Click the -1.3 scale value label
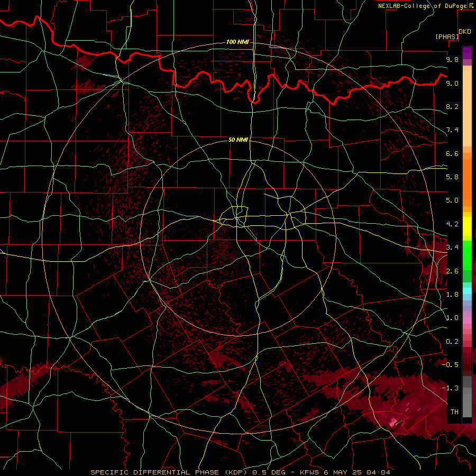This screenshot has width=476, height=476. [x=450, y=388]
